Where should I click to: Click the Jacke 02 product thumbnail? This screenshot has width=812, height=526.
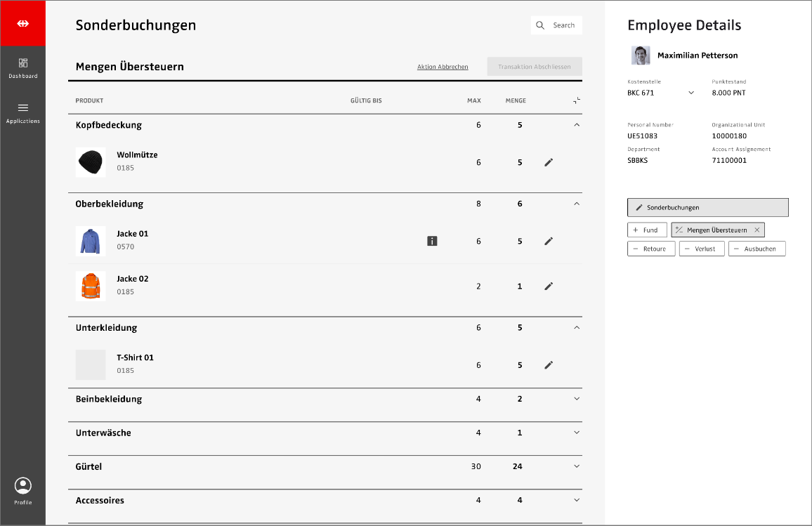[91, 286]
